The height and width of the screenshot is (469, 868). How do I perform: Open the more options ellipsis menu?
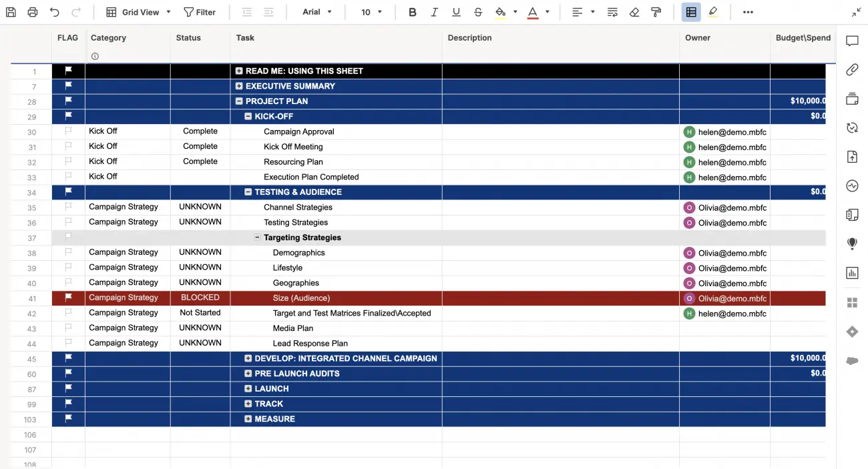pos(748,11)
